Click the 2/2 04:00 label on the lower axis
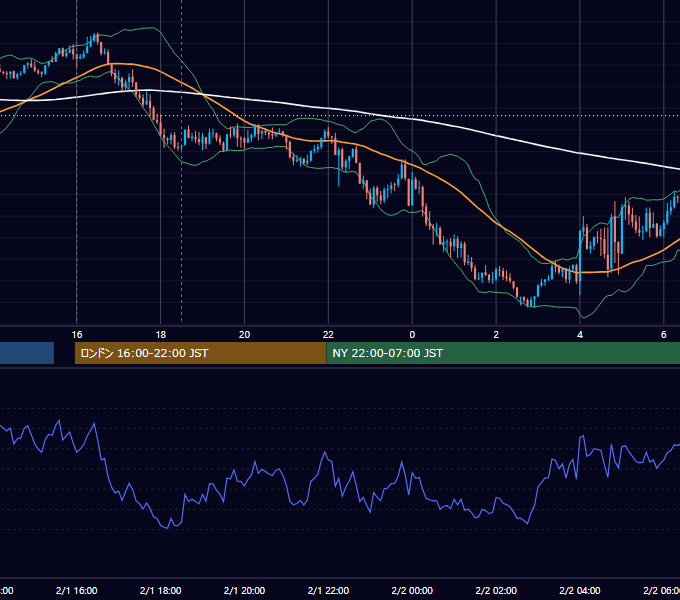Image resolution: width=680 pixels, height=600 pixels. [x=580, y=591]
